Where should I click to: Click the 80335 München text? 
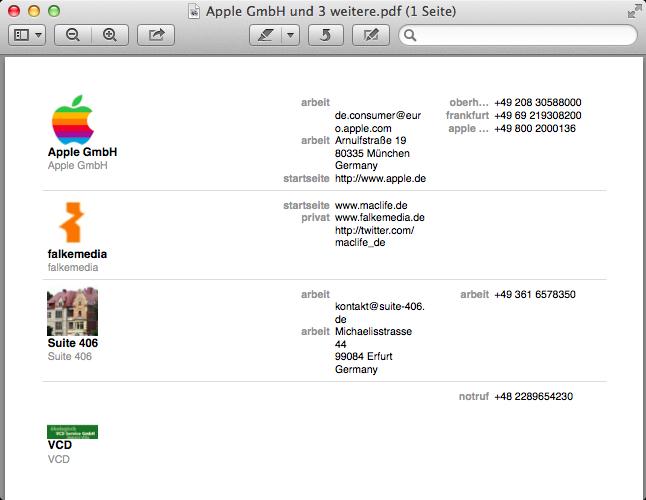click(x=372, y=154)
